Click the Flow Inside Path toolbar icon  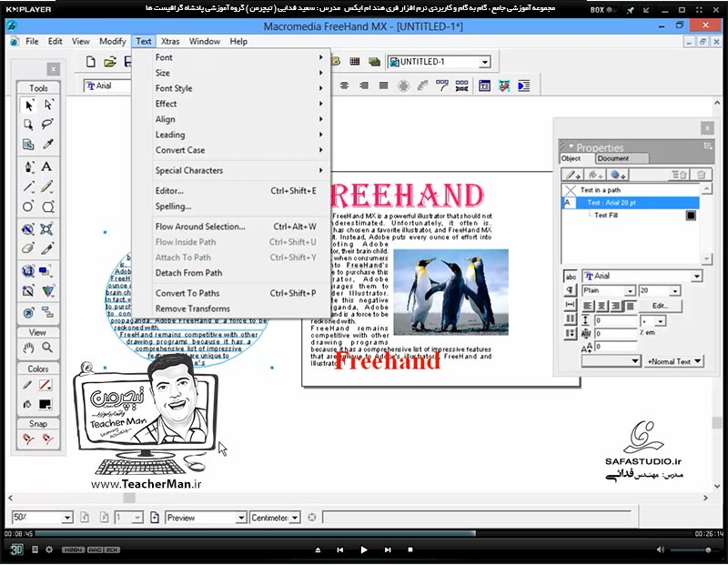point(403,86)
